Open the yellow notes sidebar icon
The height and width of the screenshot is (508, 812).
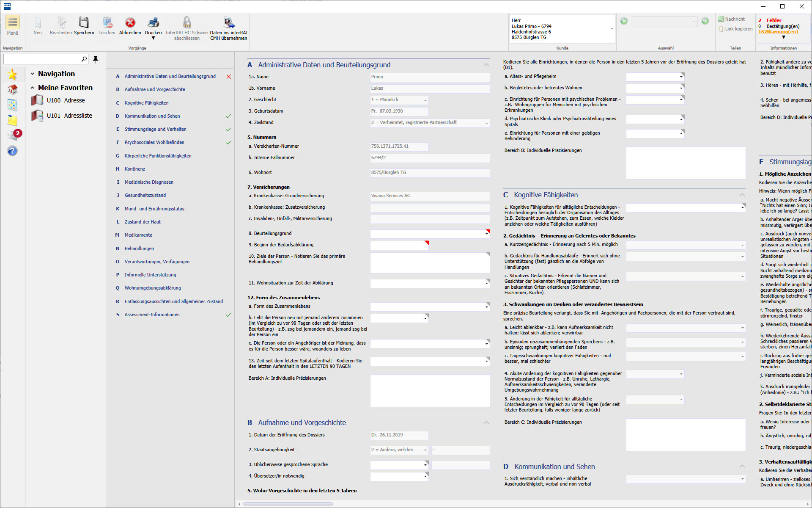coord(12,120)
